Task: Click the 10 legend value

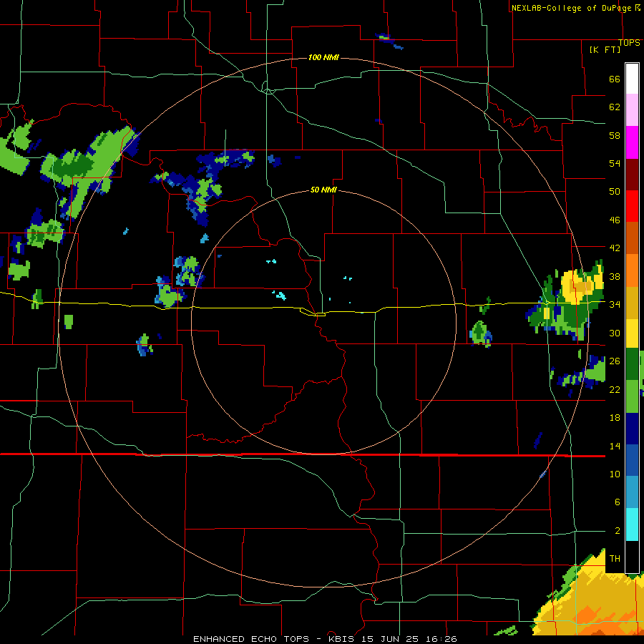Action: (615, 474)
